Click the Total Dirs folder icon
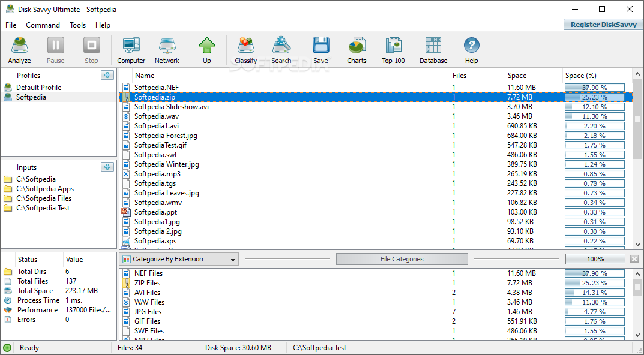This screenshot has height=355, width=644. coord(8,272)
